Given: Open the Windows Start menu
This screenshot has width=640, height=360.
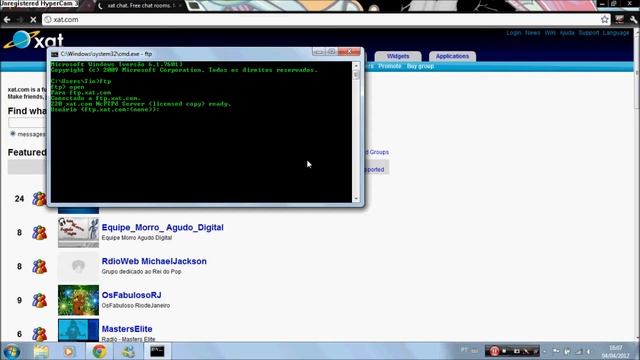Looking at the screenshot, I should point(11,351).
